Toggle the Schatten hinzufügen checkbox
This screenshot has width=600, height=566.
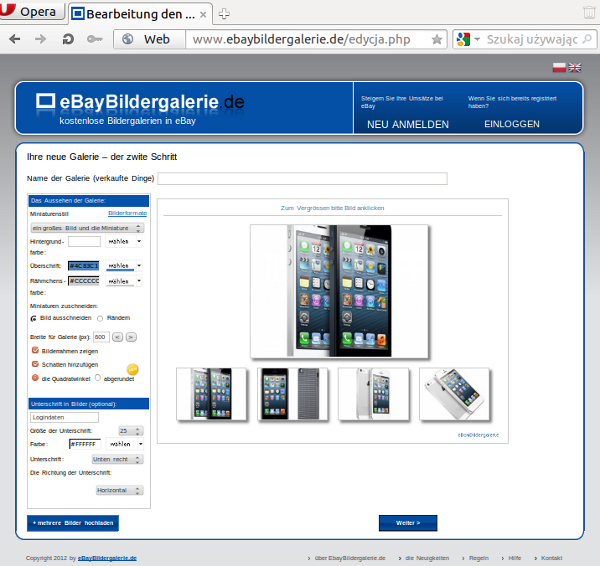click(x=35, y=364)
